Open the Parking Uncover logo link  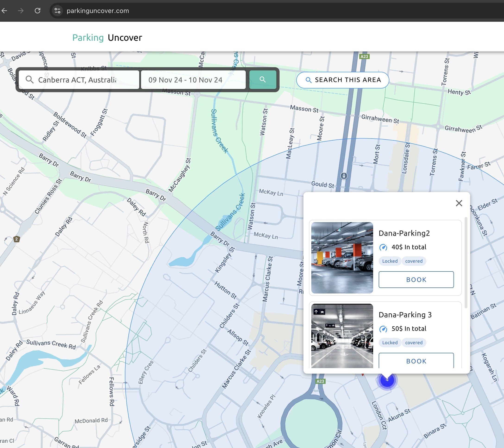[x=107, y=38]
